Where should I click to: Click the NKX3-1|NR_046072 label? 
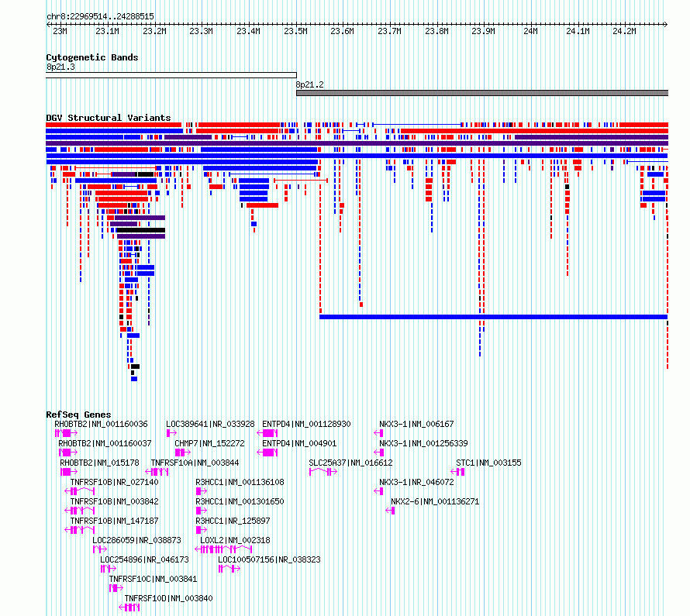coord(416,482)
